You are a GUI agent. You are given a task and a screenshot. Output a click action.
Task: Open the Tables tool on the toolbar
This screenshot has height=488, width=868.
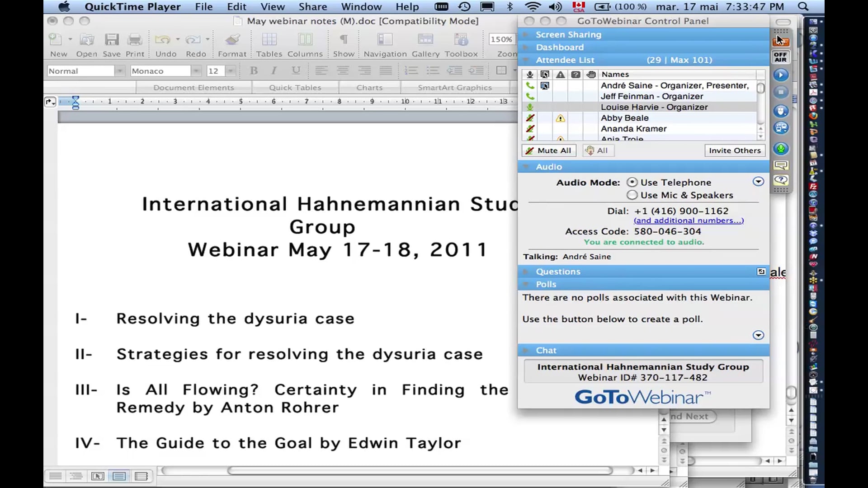click(x=269, y=44)
